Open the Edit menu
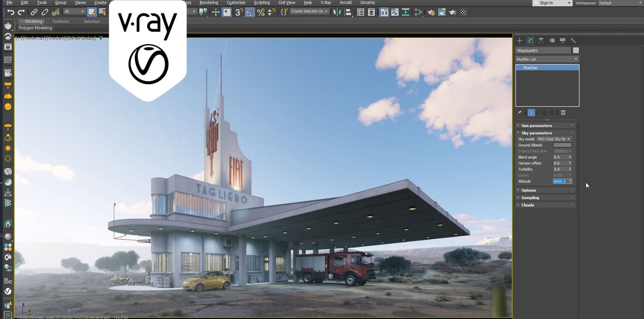 [x=24, y=3]
